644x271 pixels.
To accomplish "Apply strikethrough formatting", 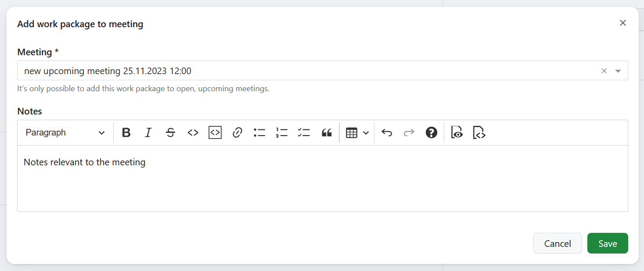I will click(x=171, y=133).
